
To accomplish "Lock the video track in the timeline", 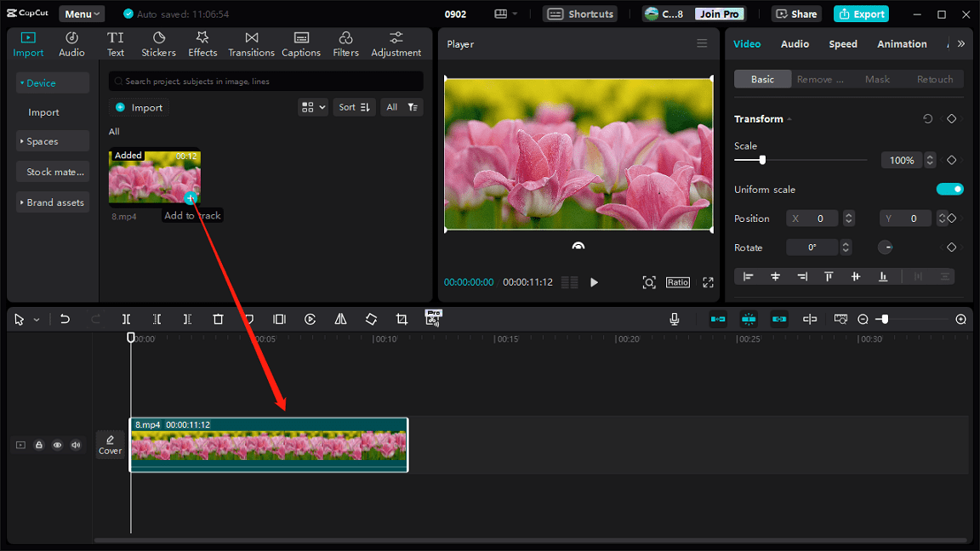I will pyautogui.click(x=39, y=445).
